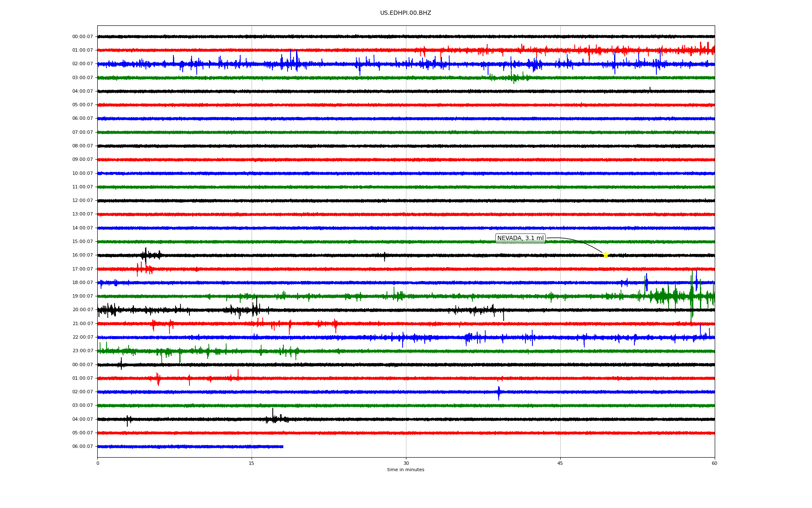The height and width of the screenshot is (508, 812).
Task: Click the 21:00:07 trace time label
Action: [82, 324]
